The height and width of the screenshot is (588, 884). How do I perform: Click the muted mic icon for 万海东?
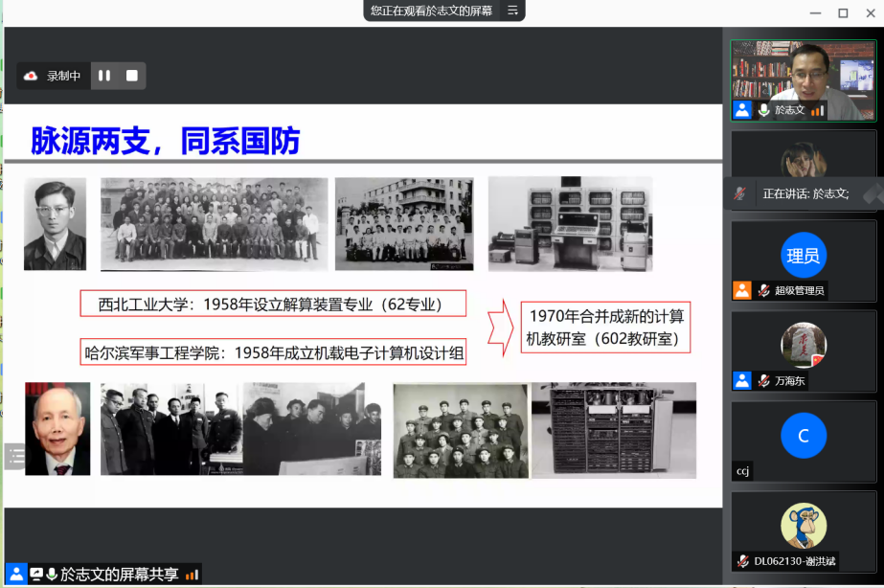point(763,380)
